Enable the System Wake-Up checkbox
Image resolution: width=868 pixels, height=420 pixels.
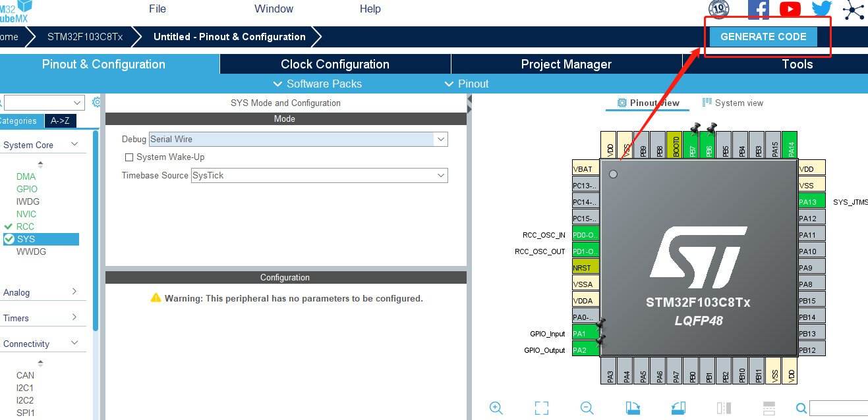(129, 157)
